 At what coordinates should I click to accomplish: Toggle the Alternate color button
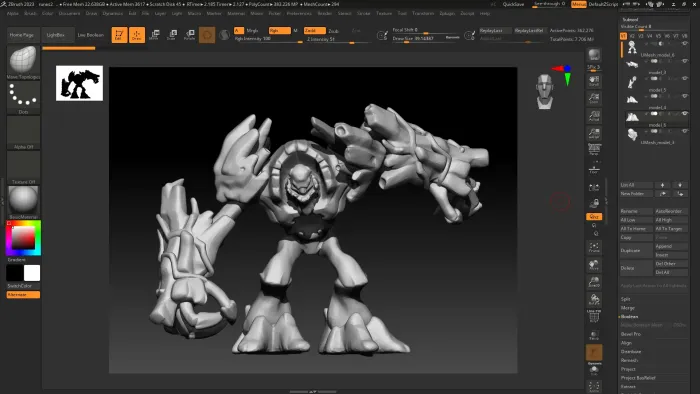click(x=23, y=294)
